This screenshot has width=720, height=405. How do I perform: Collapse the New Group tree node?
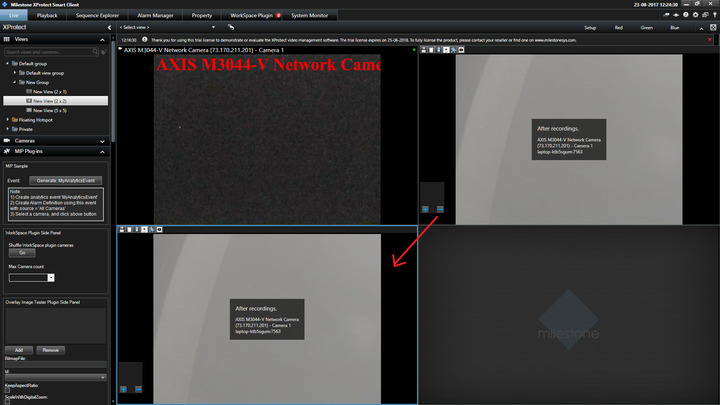coord(16,82)
